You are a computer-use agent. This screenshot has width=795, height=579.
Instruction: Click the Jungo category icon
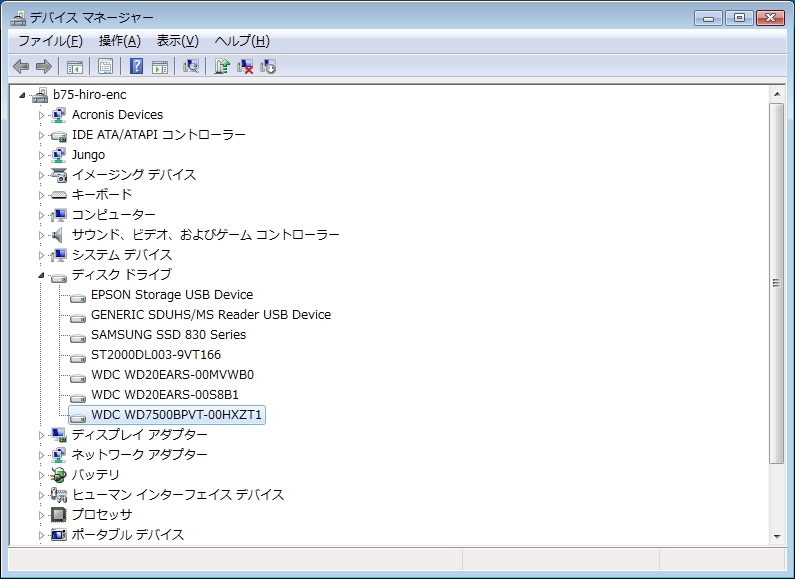(59, 155)
